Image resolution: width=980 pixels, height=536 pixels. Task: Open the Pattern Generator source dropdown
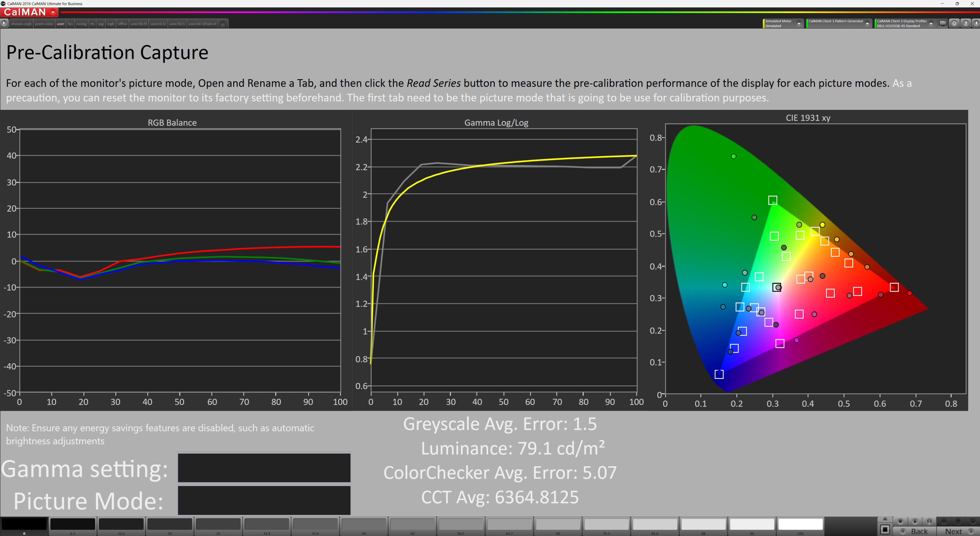tap(867, 23)
